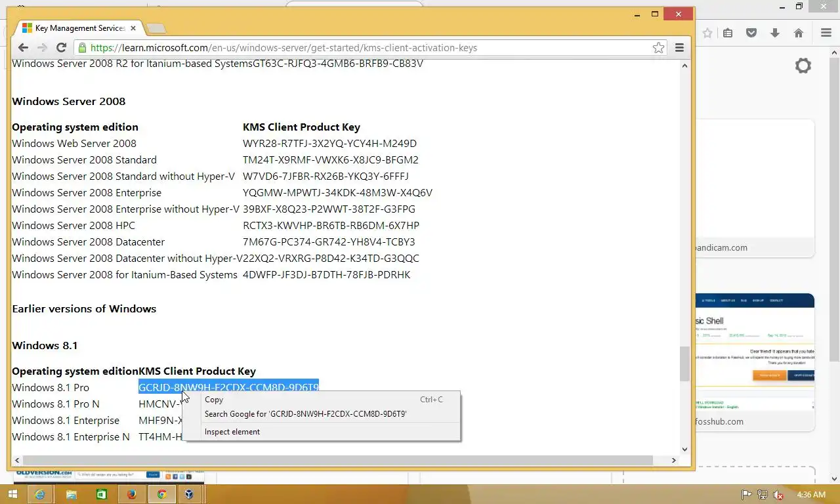Click the Earlier versions of Windows heading
This screenshot has width=840, height=504.
point(84,308)
